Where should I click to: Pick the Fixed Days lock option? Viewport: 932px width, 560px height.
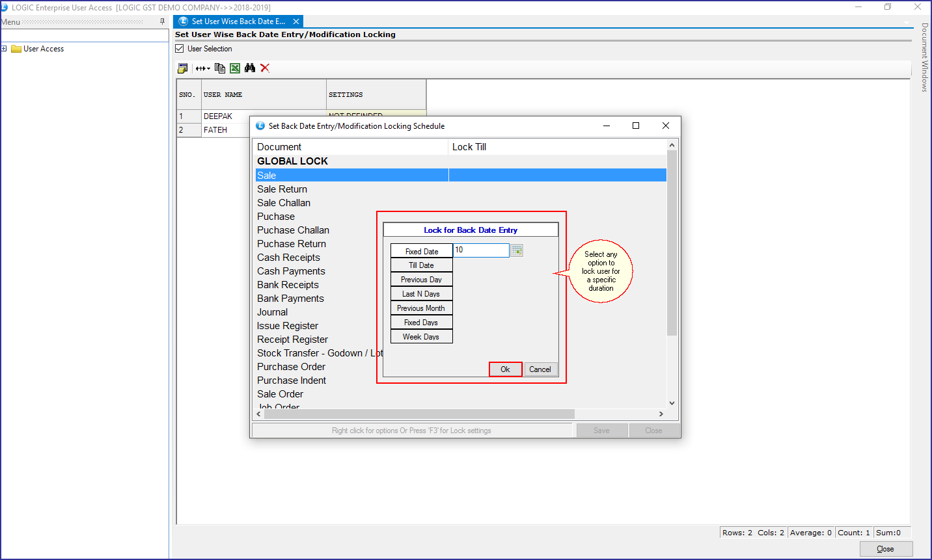(422, 323)
